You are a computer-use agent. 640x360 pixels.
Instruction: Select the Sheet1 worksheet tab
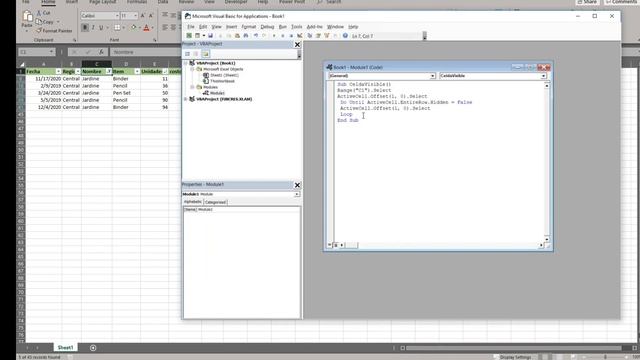point(65,348)
